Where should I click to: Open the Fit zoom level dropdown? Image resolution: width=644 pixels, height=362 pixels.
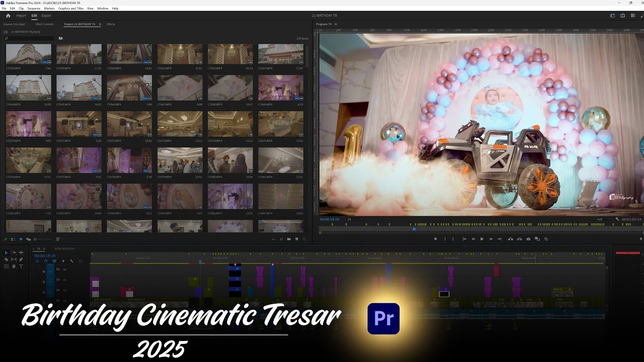tap(355, 219)
